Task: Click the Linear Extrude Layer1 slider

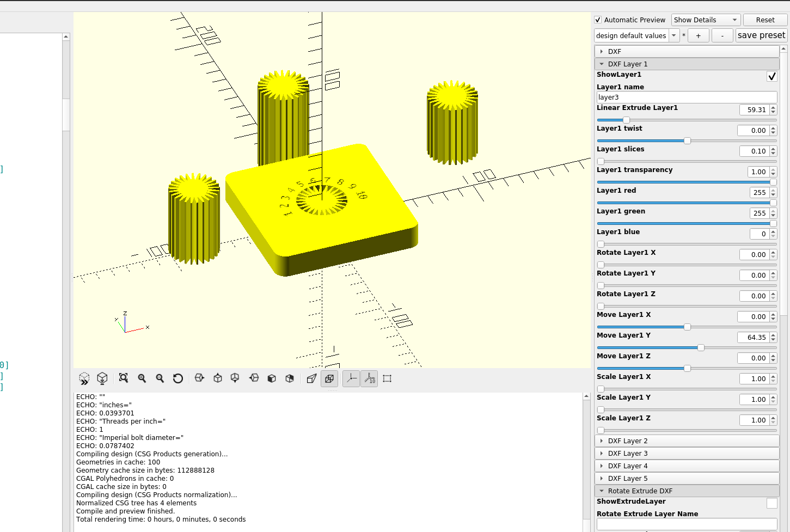Action: click(687, 120)
